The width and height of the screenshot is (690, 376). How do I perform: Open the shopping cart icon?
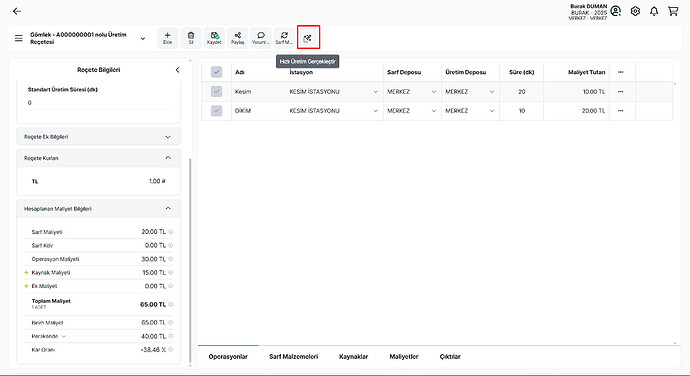pyautogui.click(x=673, y=11)
